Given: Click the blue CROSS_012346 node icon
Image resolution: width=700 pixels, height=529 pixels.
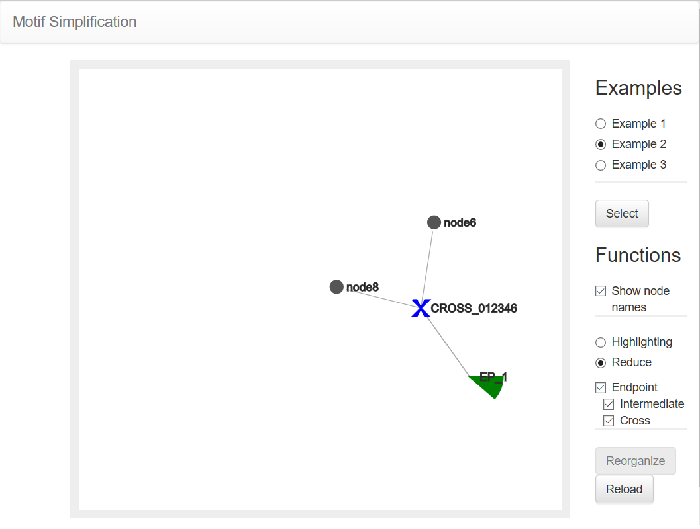Looking at the screenshot, I should click(421, 308).
